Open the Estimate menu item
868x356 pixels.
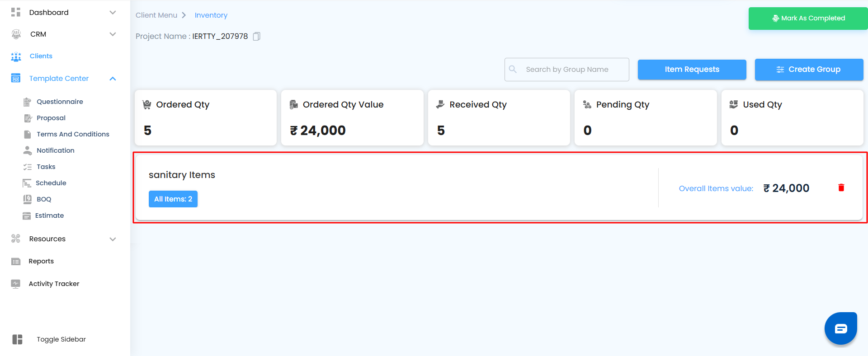(x=49, y=215)
